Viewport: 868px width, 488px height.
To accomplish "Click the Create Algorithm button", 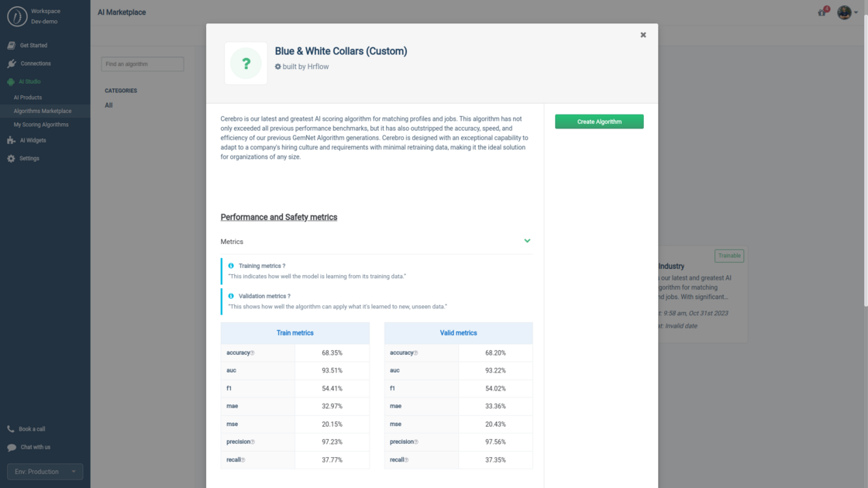I will pos(598,122).
